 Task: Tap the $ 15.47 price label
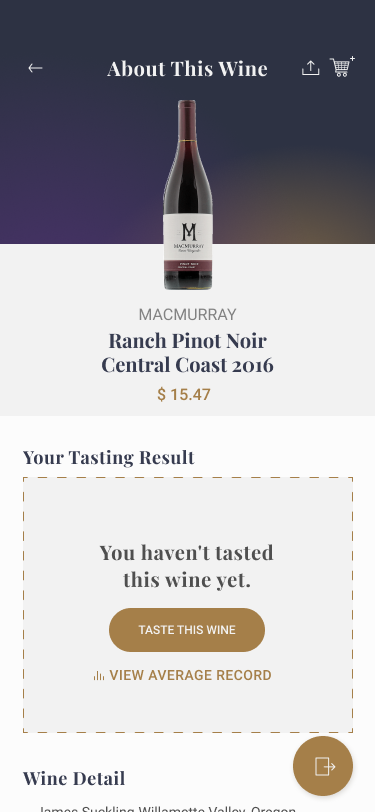184,395
